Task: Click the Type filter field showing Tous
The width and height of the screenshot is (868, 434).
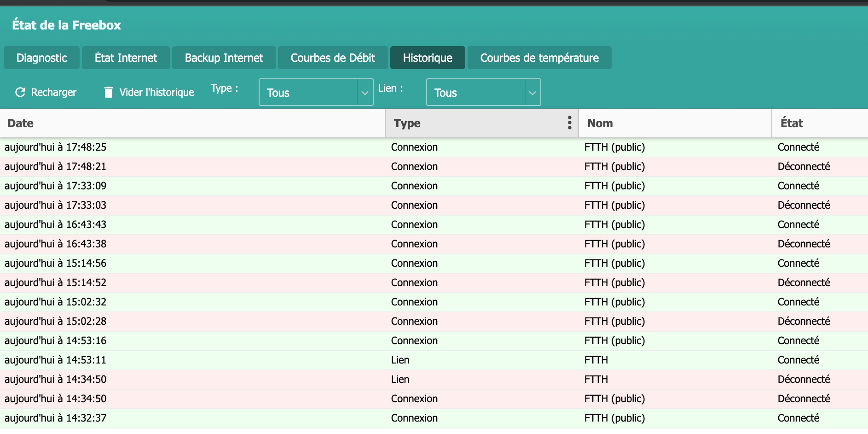Action: (308, 93)
